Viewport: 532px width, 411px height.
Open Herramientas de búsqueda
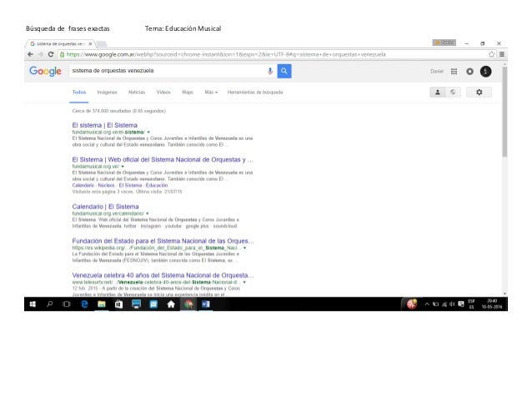click(255, 93)
